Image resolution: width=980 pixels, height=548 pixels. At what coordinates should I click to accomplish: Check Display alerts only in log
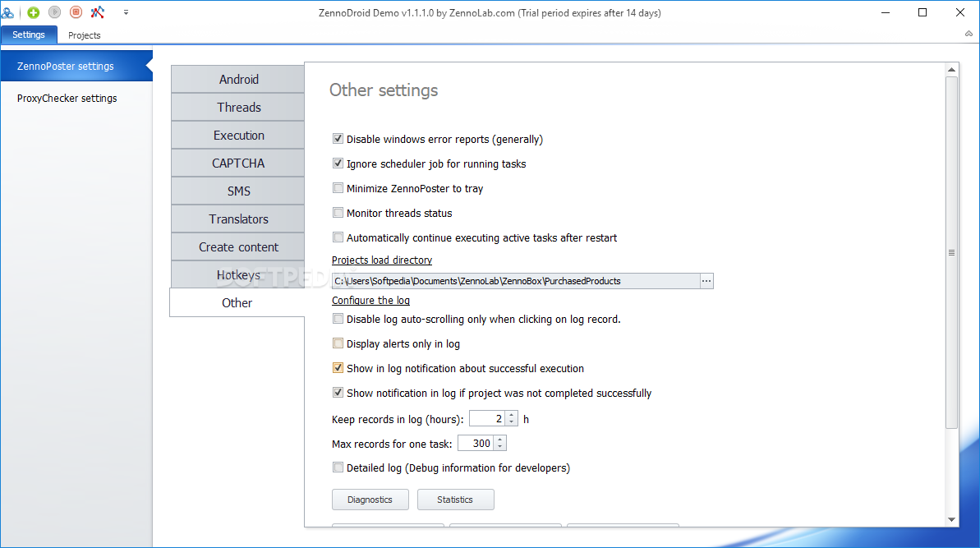point(338,343)
